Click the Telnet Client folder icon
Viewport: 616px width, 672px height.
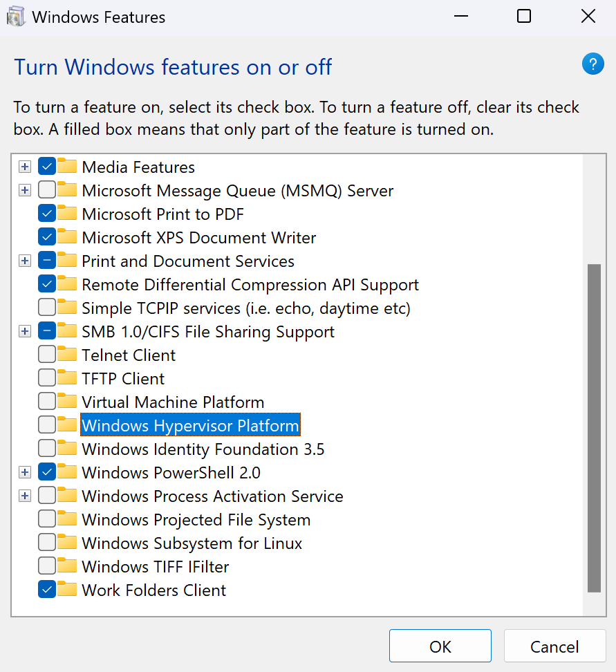coord(67,355)
